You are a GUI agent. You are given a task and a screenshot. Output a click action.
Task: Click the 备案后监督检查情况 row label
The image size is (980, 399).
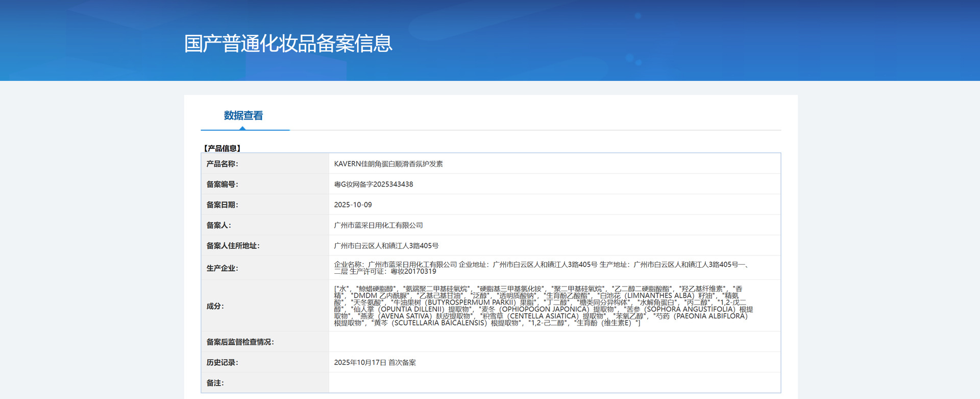click(x=240, y=342)
